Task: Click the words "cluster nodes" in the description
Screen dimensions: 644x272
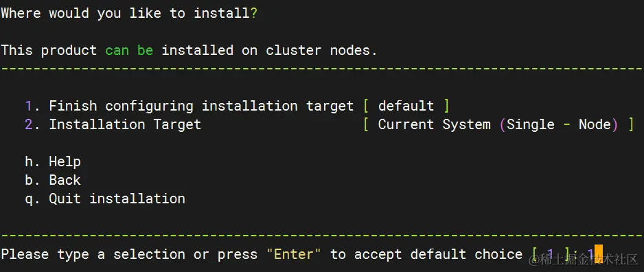Action: (x=321, y=50)
